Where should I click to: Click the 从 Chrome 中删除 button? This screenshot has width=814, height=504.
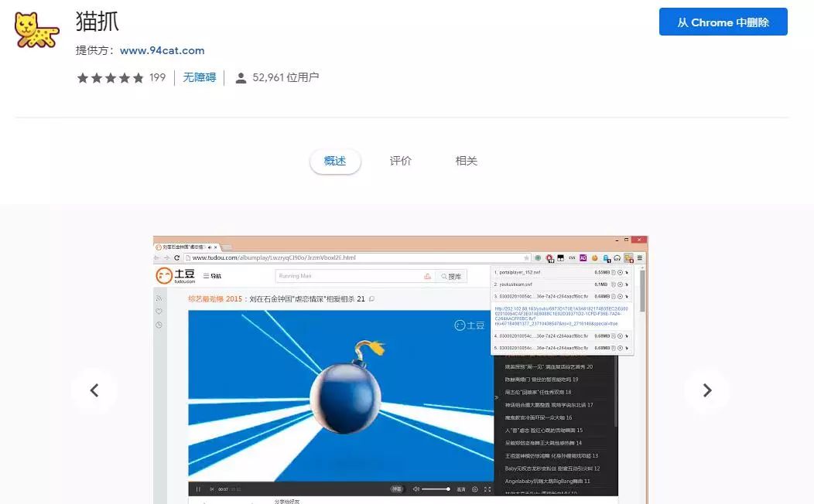coord(723,22)
